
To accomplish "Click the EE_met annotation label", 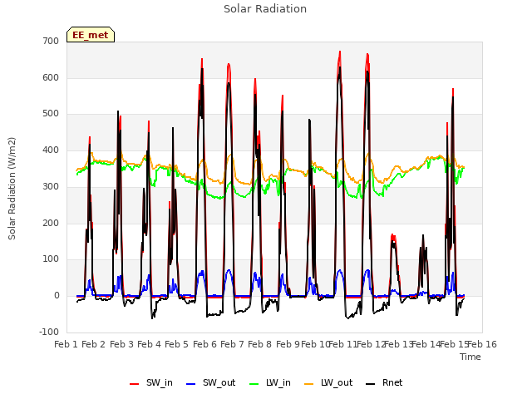I will [x=91, y=35].
